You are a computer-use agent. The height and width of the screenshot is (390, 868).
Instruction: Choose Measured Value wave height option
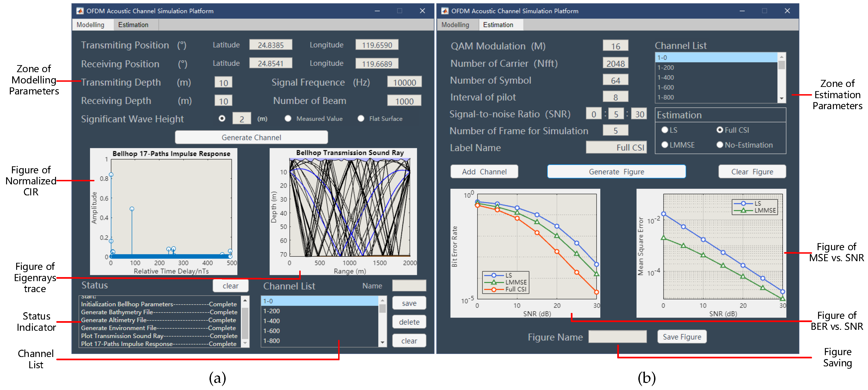point(288,119)
